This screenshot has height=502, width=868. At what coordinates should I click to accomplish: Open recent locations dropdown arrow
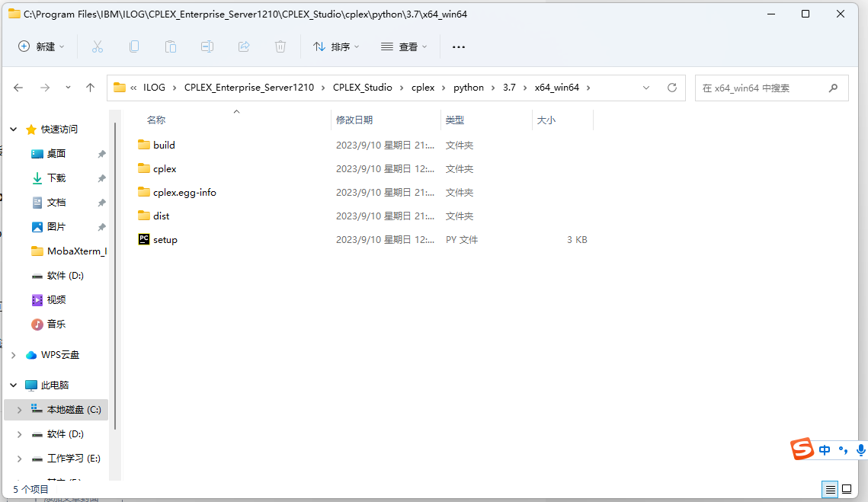68,88
